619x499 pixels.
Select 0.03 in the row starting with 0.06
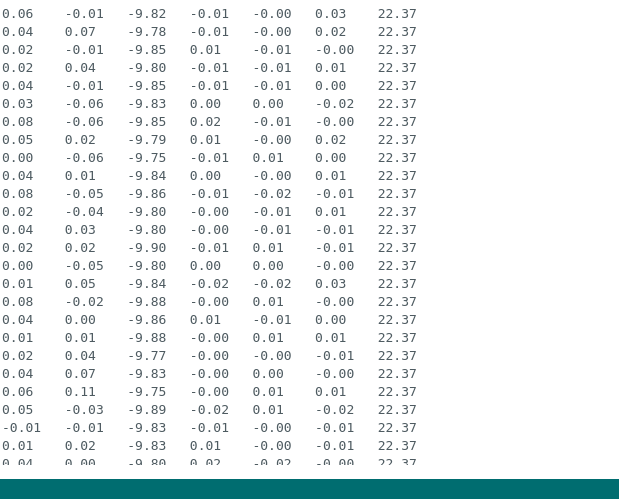click(330, 14)
